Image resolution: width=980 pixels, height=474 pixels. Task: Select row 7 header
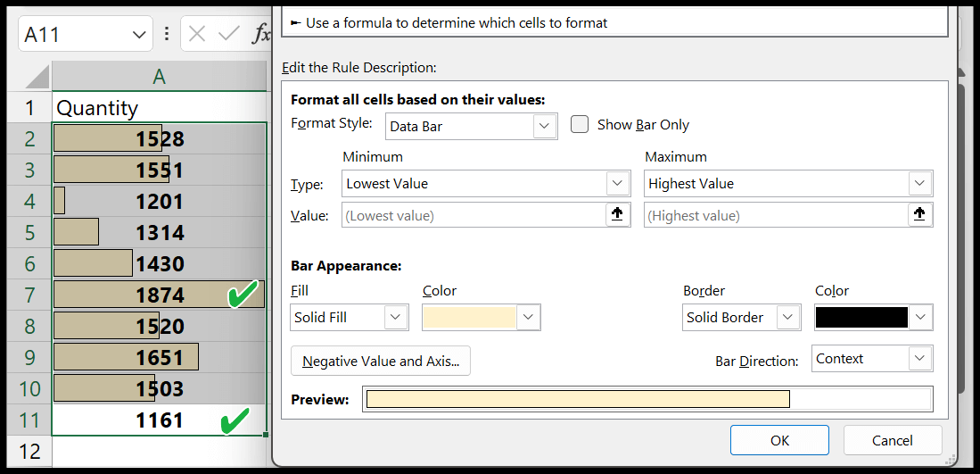coord(29,295)
